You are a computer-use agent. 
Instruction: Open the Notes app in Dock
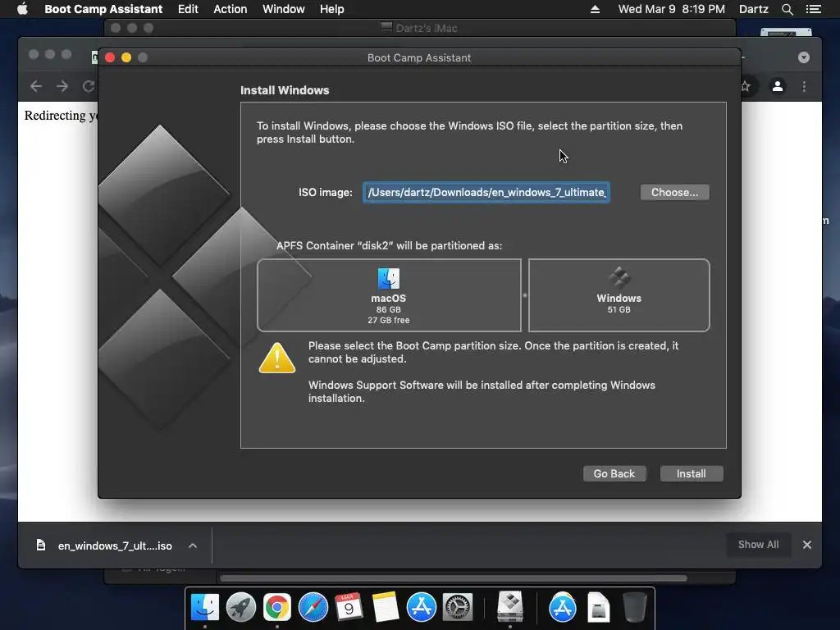click(x=386, y=608)
